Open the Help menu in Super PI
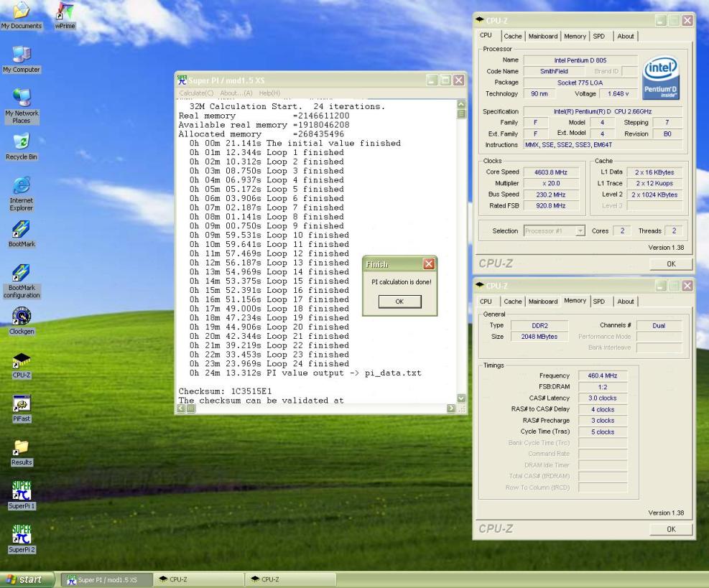 pos(269,93)
